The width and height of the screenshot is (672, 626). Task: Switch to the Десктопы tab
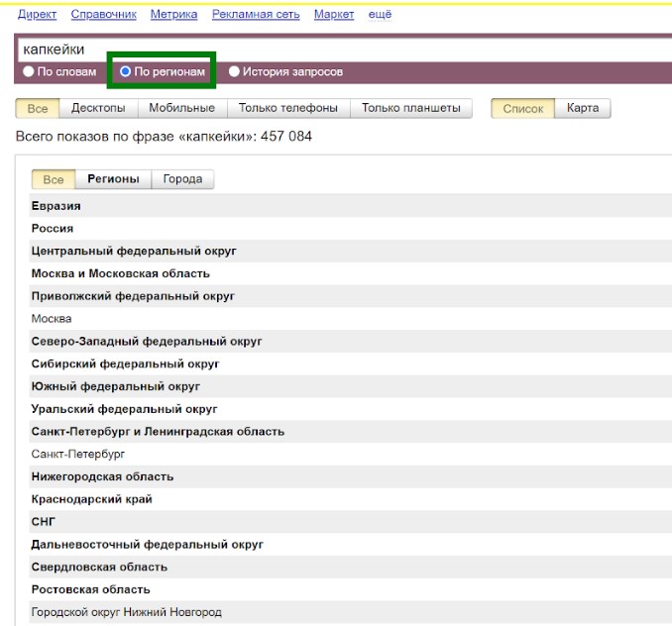tap(98, 108)
